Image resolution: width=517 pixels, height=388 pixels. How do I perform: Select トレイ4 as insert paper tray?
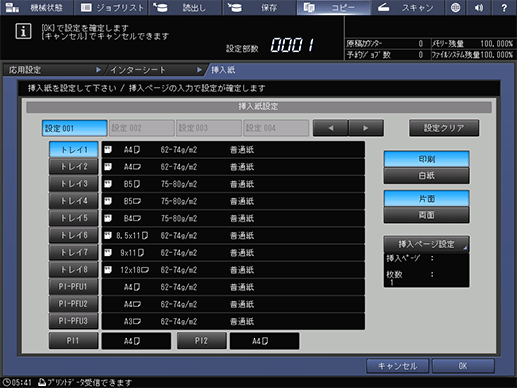[74, 201]
